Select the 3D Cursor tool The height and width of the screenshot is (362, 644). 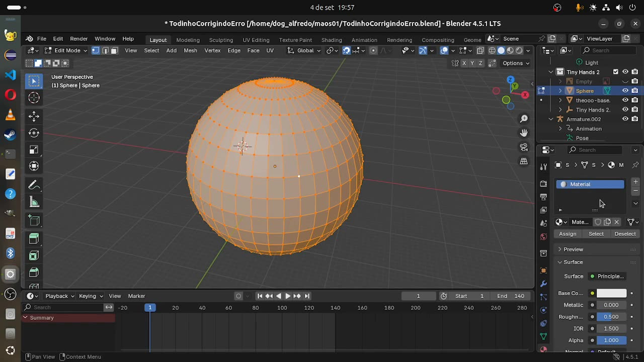point(34,98)
